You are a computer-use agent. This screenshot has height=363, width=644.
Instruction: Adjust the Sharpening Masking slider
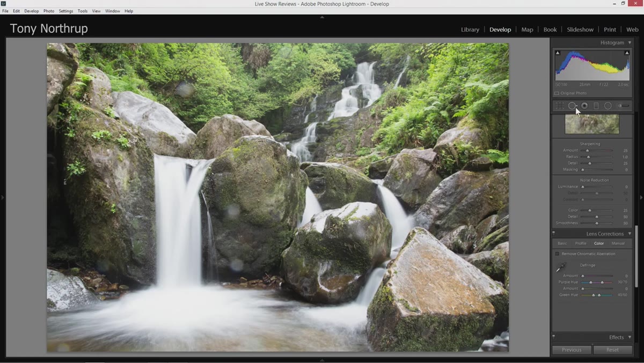[597, 170]
